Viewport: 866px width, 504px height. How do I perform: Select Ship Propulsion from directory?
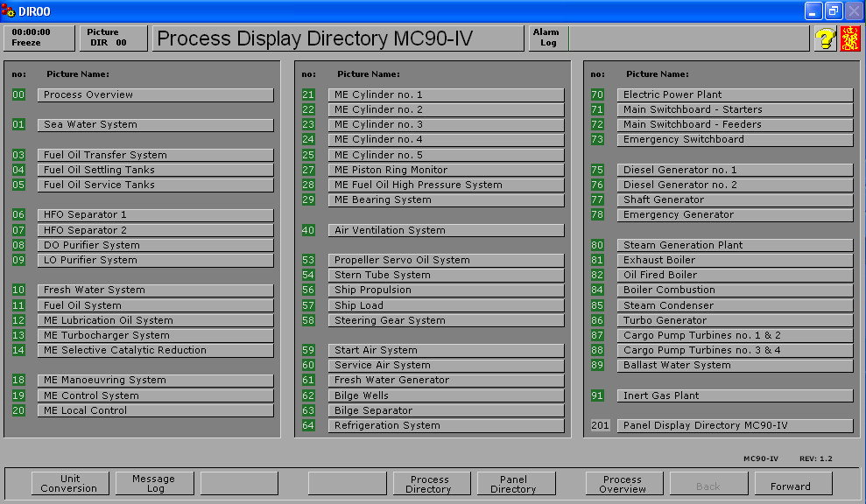coord(446,290)
